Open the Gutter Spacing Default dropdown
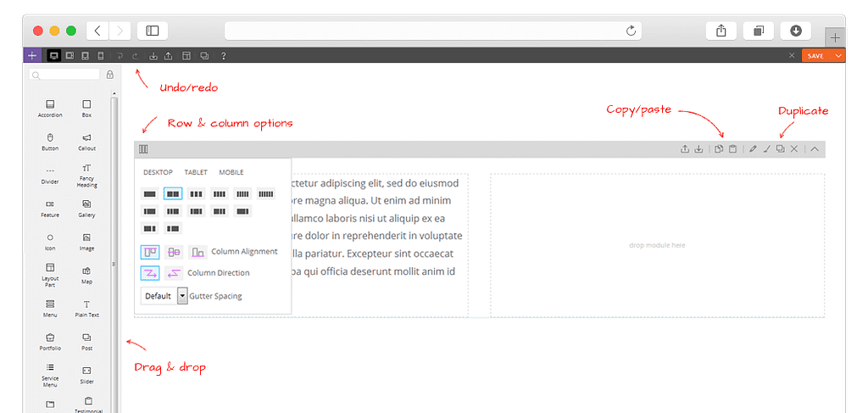 [164, 296]
